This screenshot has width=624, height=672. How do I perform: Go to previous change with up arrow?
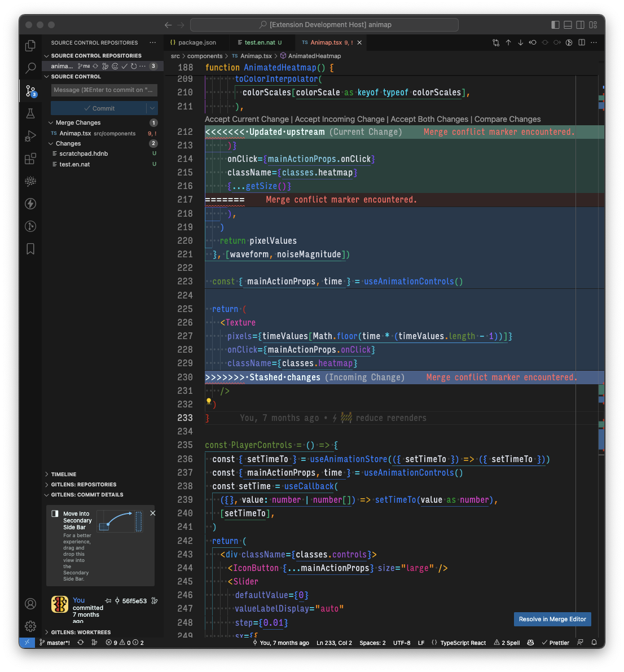508,42
